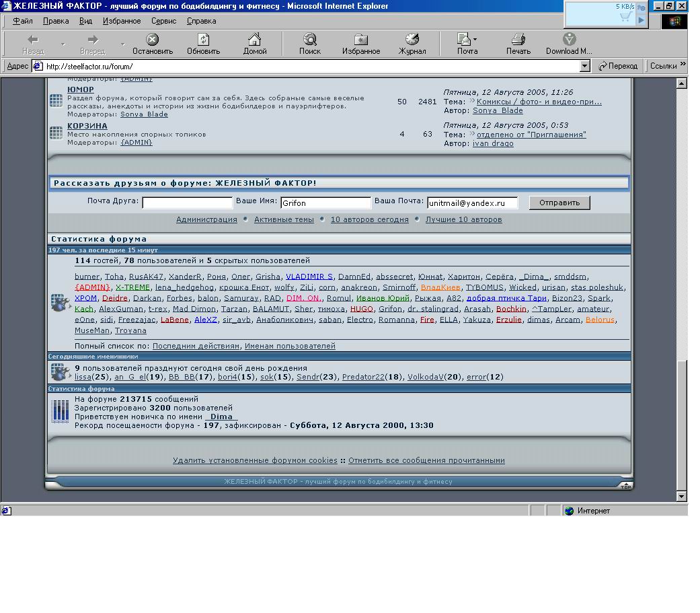The width and height of the screenshot is (700, 613).
Task: Click the Почта Друга input field
Action: [187, 203]
